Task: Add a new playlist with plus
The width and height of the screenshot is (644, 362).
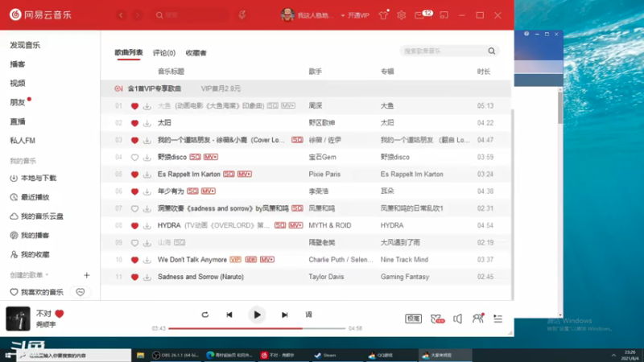Action: tap(87, 275)
